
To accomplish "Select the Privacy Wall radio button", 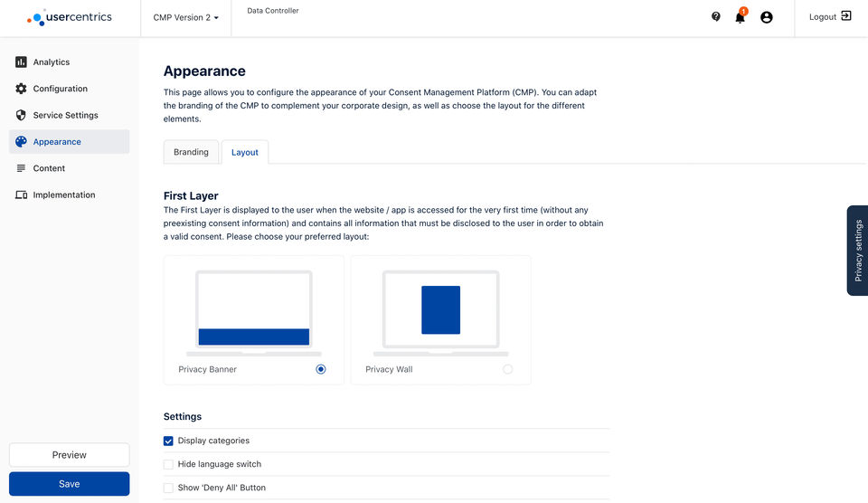I will tap(507, 369).
